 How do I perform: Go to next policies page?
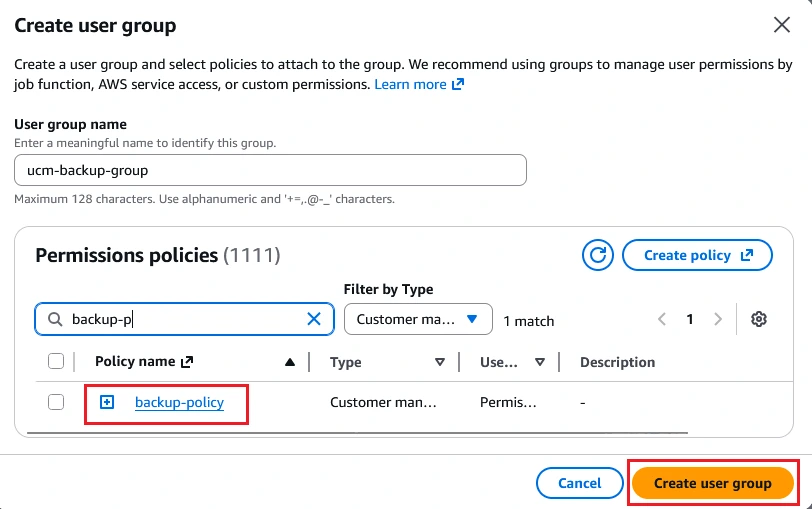point(717,319)
